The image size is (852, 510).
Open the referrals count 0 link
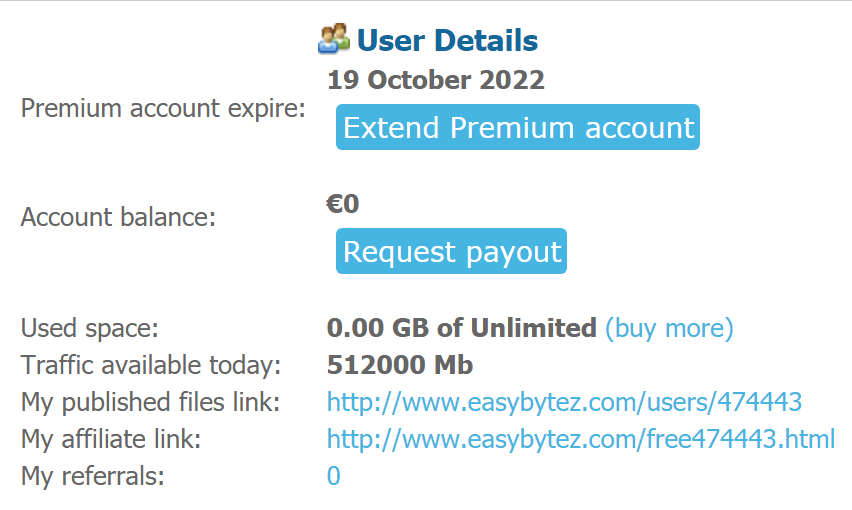[x=334, y=476]
